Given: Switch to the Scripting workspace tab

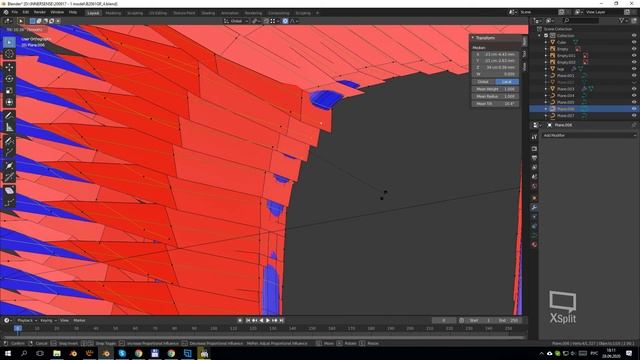Looking at the screenshot, I should (303, 13).
